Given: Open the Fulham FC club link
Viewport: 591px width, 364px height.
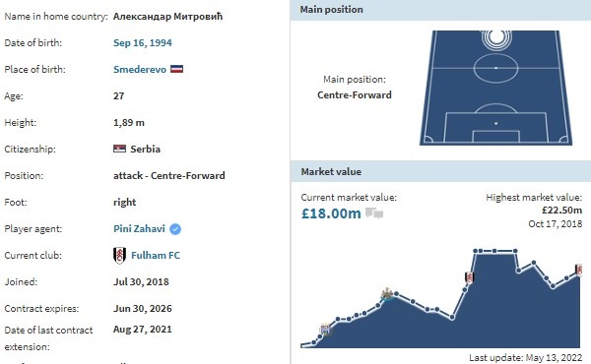Looking at the screenshot, I should click(x=156, y=255).
